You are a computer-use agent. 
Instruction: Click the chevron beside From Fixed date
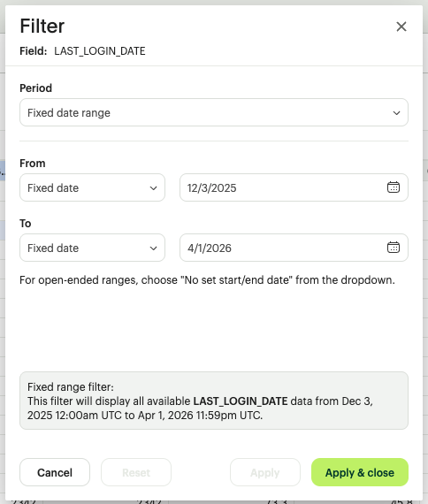[153, 188]
